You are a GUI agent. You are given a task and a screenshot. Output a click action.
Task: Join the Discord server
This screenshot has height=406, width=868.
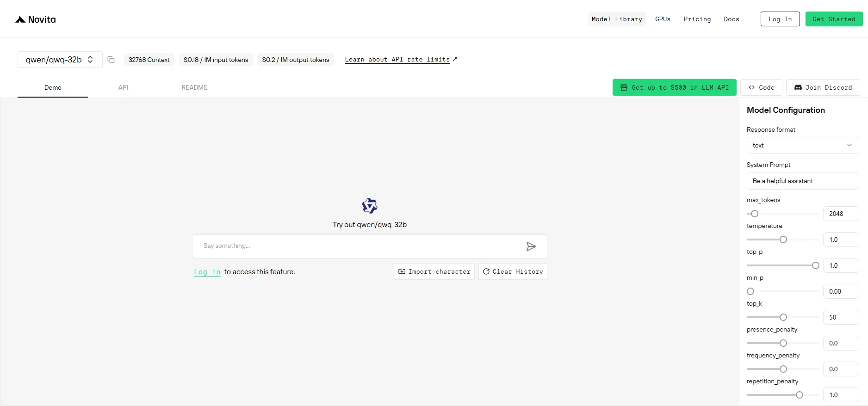click(823, 87)
